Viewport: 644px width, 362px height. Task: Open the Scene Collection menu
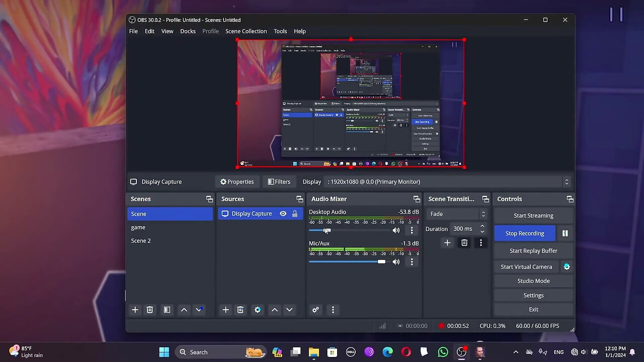pos(246,31)
